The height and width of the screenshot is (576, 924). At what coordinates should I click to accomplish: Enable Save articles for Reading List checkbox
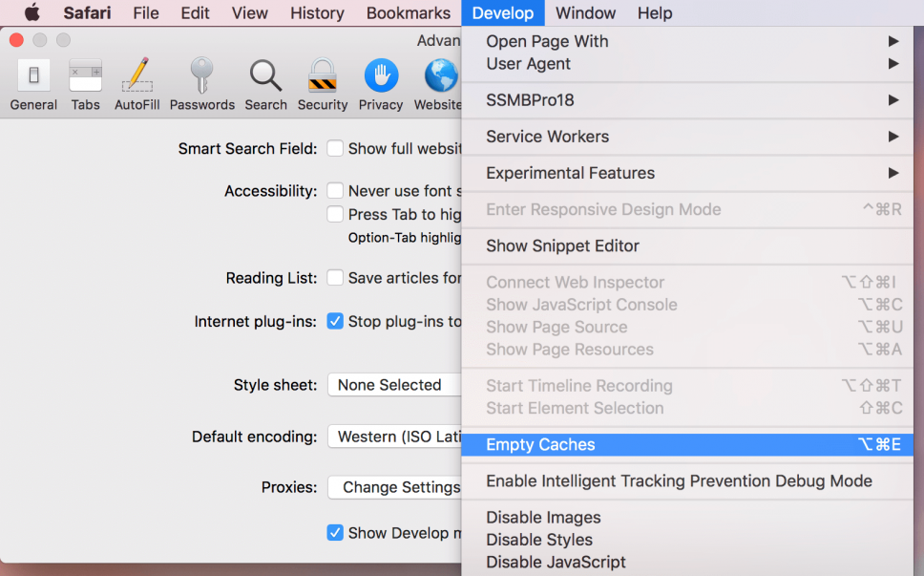(x=335, y=278)
